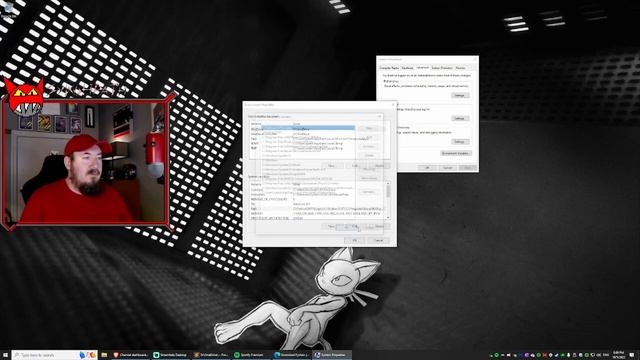640x360 pixels.
Task: Click OK in Environment Variables window
Action: (x=354, y=240)
